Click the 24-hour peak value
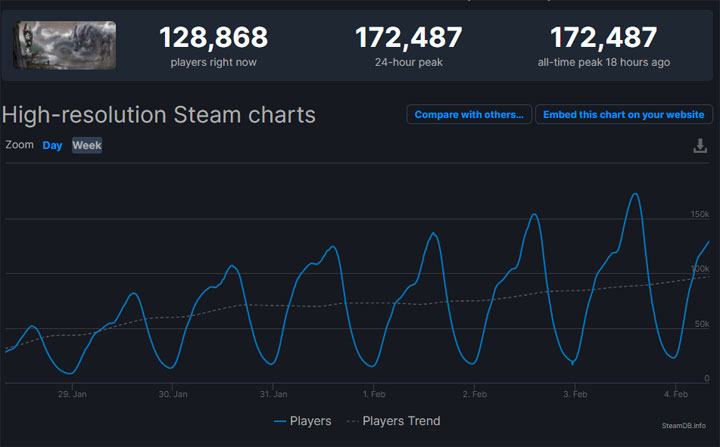720x447 pixels. click(409, 38)
